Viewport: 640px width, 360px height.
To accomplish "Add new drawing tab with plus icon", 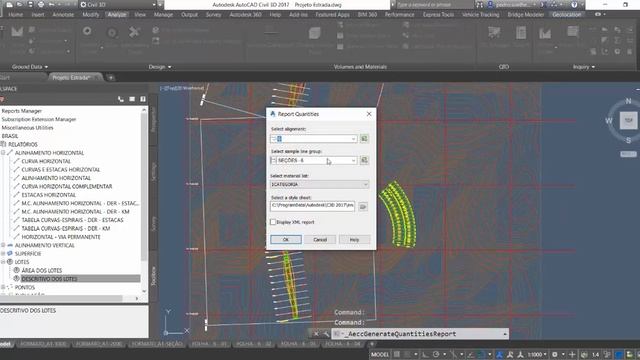I will (x=111, y=78).
